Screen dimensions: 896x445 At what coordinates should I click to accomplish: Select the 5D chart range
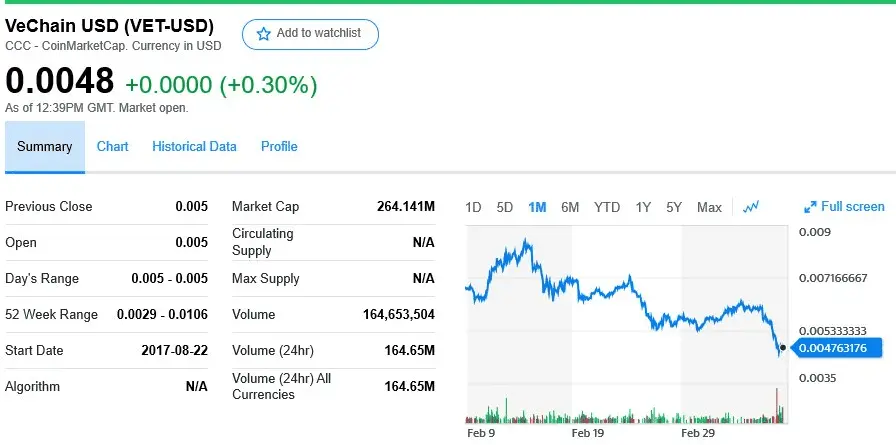505,207
